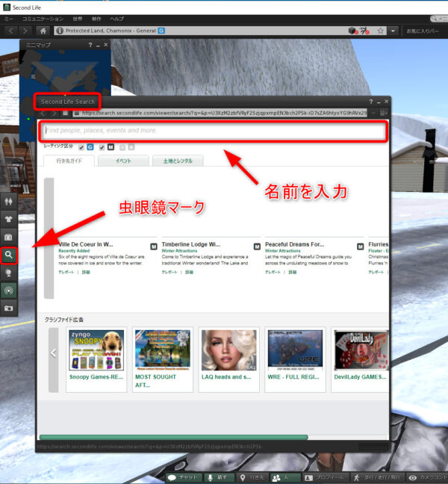The image size is (448, 484).
Task: Open the 世界 menu
Action: (78, 19)
